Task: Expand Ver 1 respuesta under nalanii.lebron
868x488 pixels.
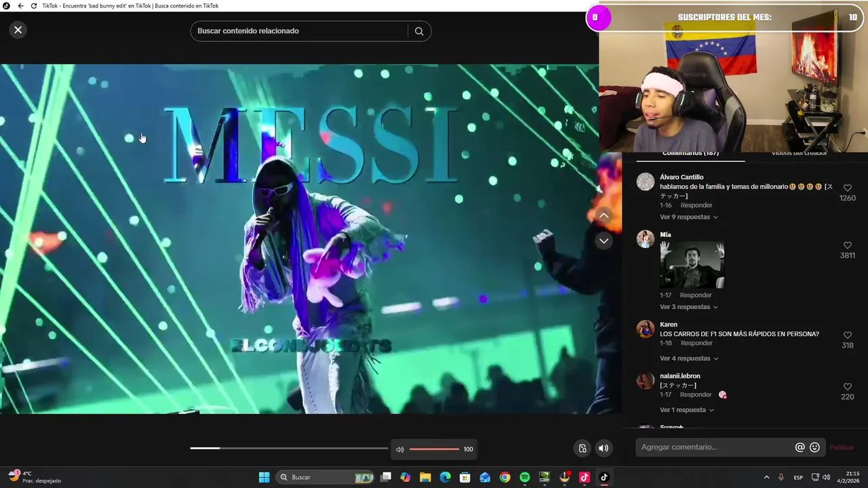Action: coord(686,410)
